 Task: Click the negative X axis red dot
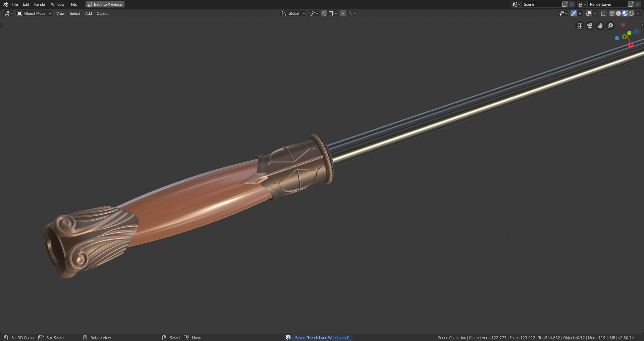pyautogui.click(x=623, y=25)
